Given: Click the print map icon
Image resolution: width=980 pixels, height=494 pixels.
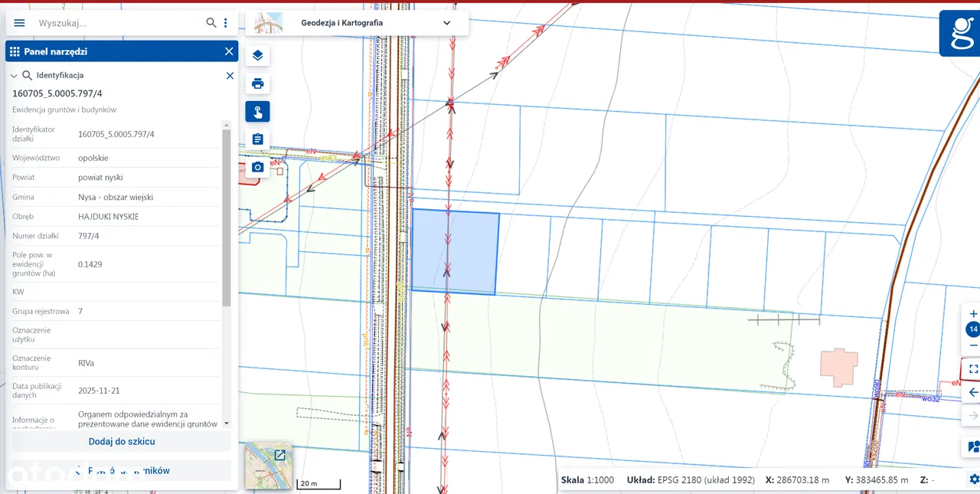Looking at the screenshot, I should coord(257,83).
